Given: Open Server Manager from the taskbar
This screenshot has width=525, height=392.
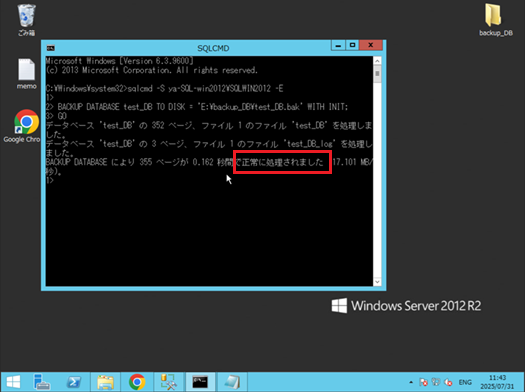Looking at the screenshot, I should pos(42,382).
